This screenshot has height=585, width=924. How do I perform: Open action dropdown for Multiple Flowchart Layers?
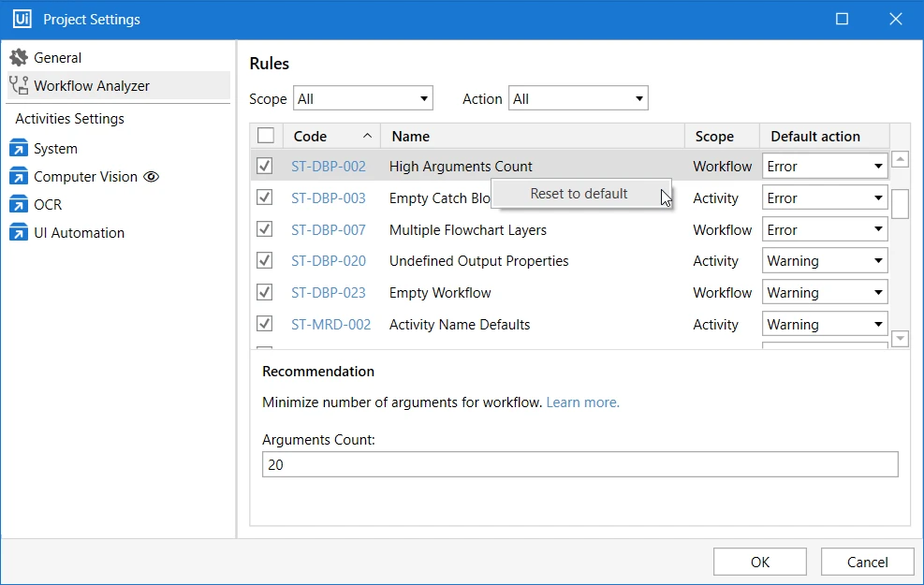(x=825, y=229)
